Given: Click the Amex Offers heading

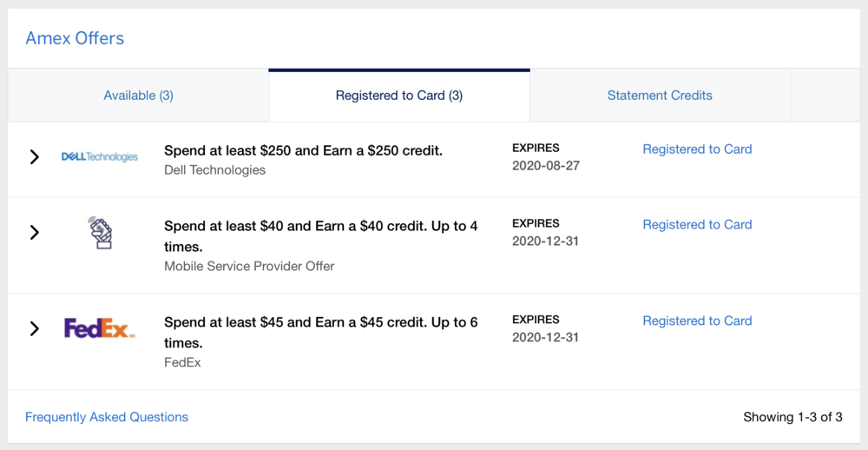Looking at the screenshot, I should click(75, 38).
